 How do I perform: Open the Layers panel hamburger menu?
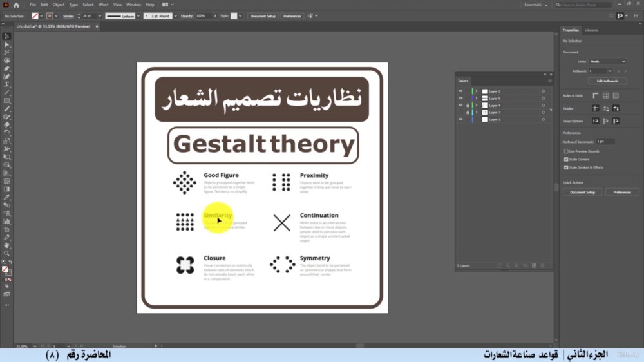(550, 81)
